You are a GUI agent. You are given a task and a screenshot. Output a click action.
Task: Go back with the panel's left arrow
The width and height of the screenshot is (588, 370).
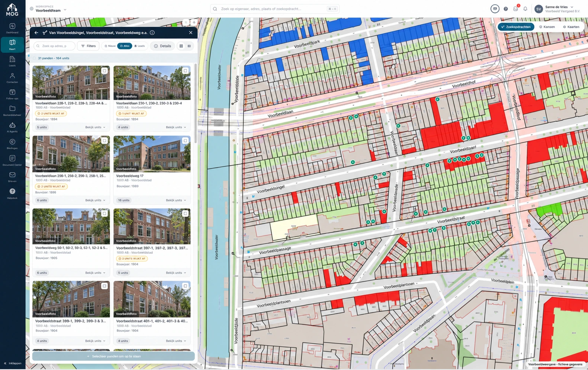tap(36, 33)
